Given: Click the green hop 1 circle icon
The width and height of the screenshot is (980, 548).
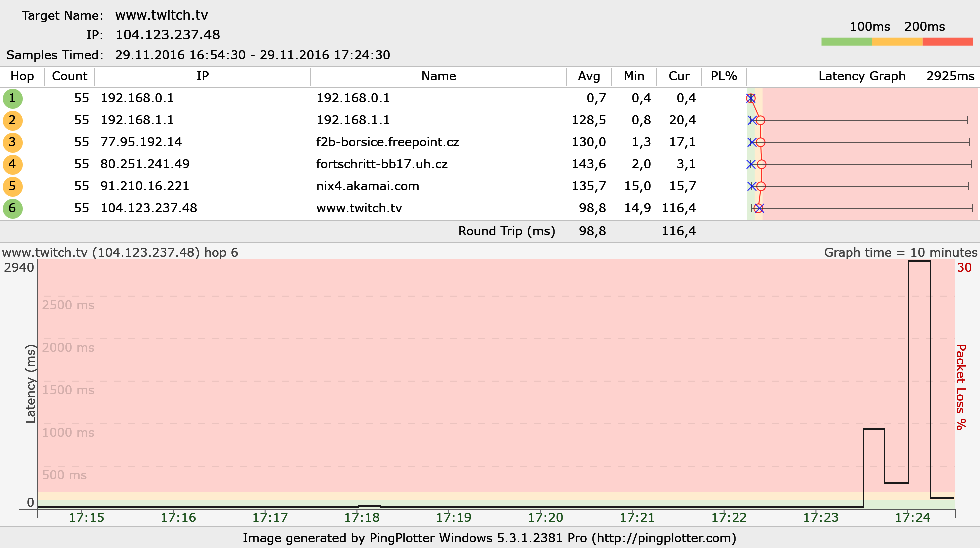Looking at the screenshot, I should click(x=13, y=98).
